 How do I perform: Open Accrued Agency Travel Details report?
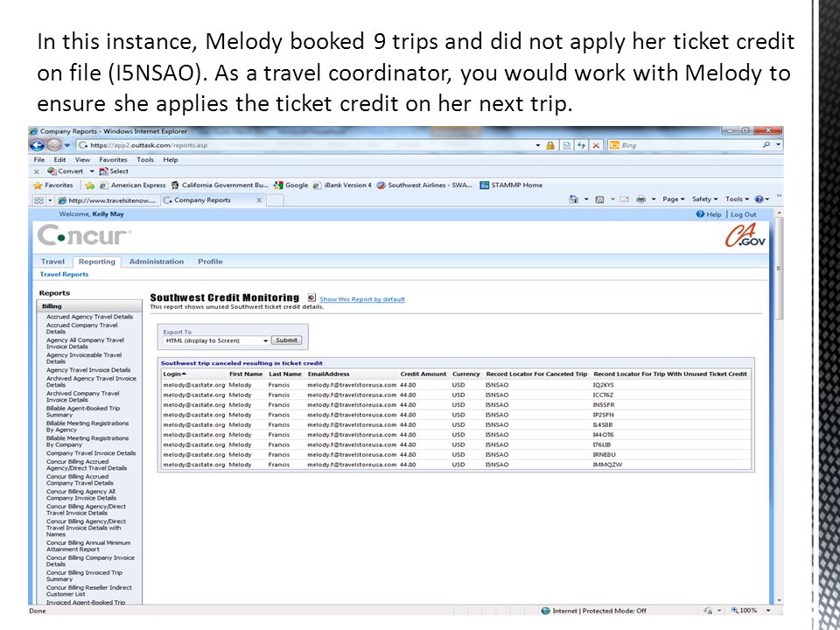[x=89, y=317]
